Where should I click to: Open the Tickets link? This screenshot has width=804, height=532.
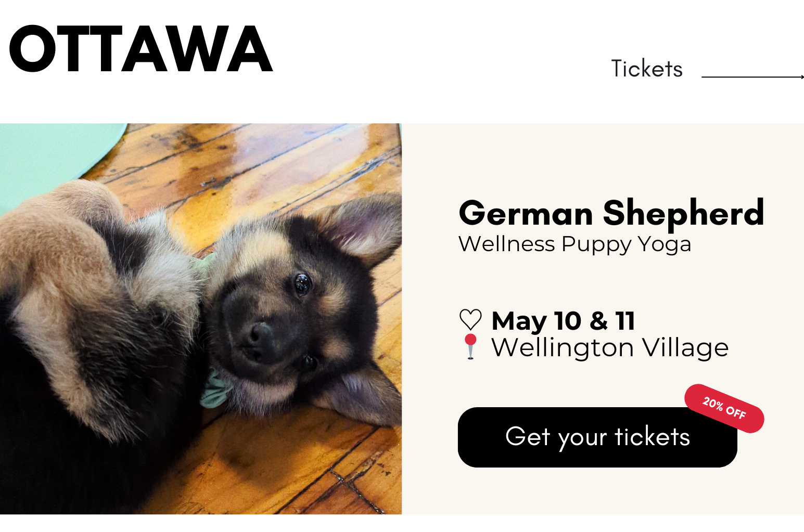tap(646, 69)
